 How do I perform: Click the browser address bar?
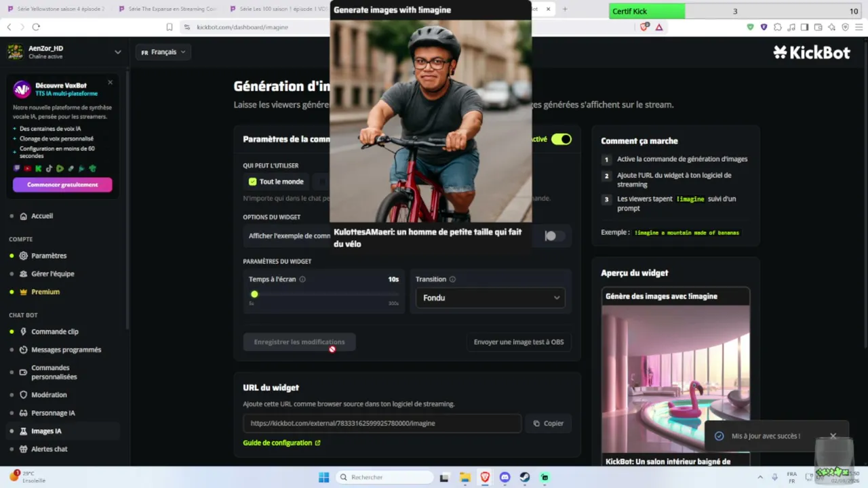(x=258, y=27)
